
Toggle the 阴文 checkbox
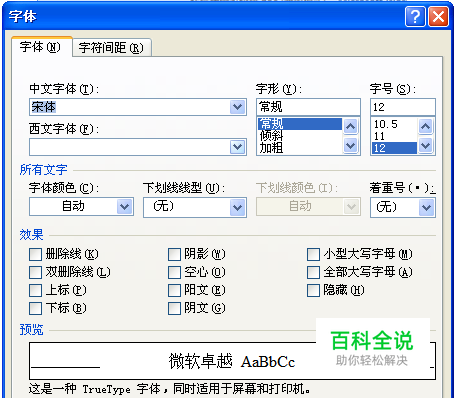174,308
